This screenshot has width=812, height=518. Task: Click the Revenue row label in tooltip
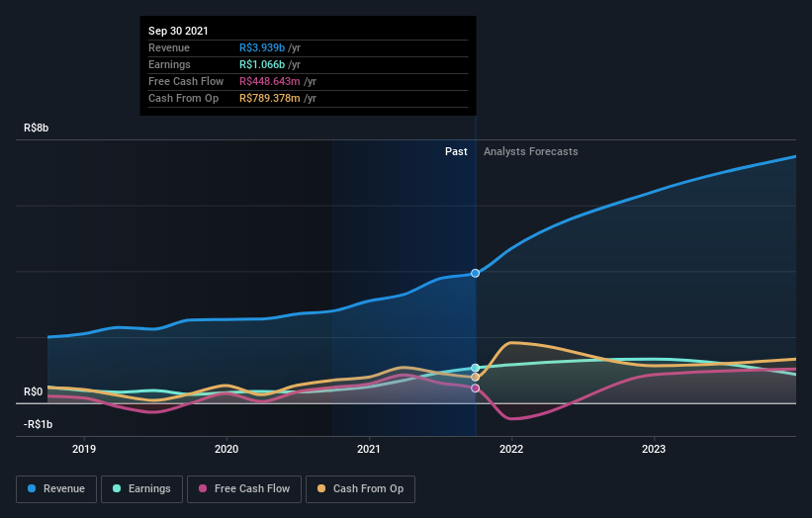(x=169, y=47)
